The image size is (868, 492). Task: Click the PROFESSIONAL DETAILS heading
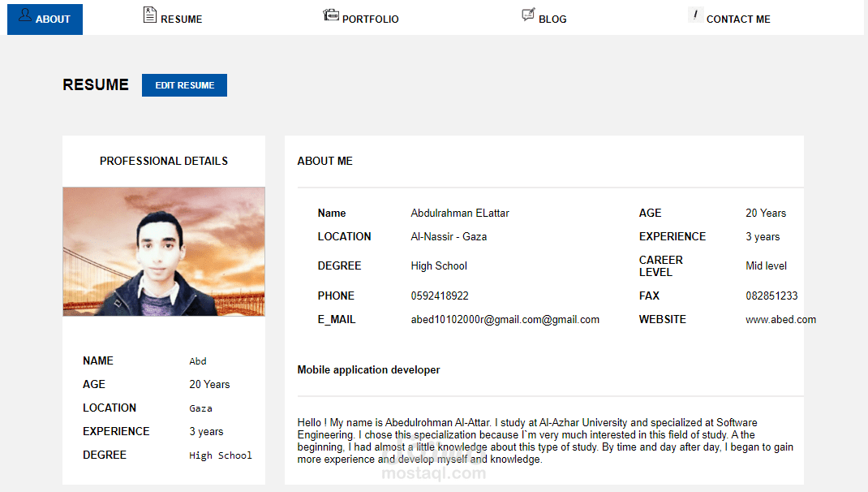pos(164,162)
